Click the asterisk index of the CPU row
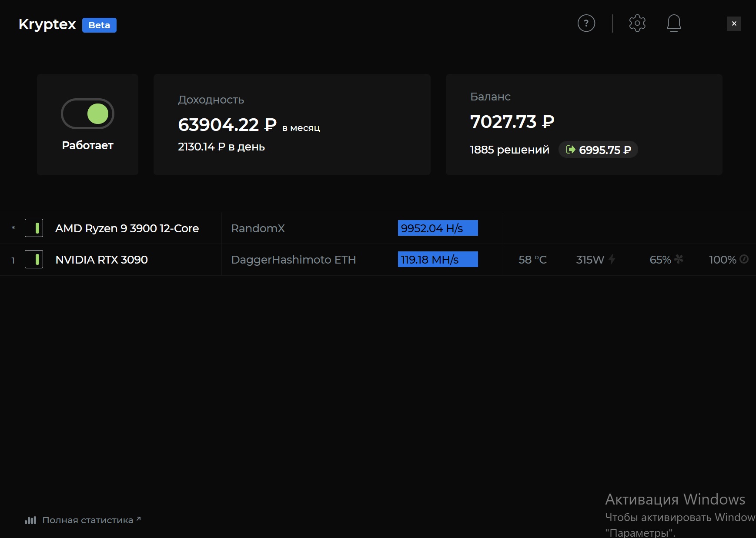Viewport: 756px width, 538px height. [x=13, y=228]
